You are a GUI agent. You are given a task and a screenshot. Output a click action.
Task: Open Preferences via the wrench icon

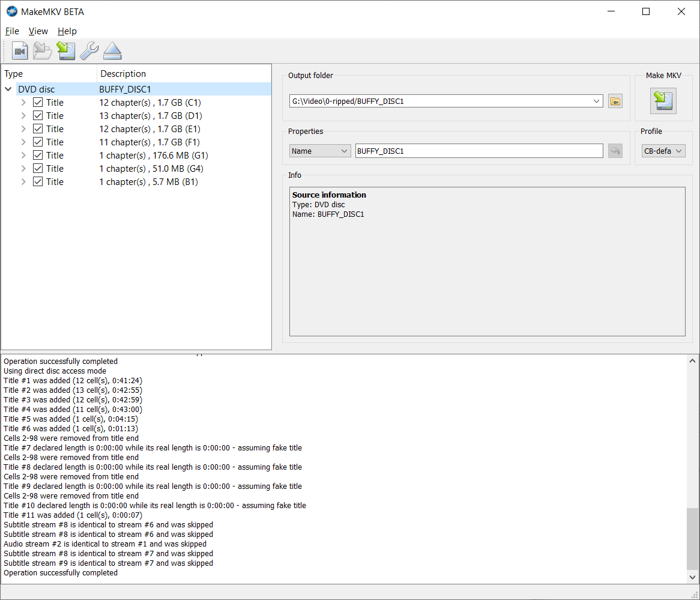[x=89, y=51]
